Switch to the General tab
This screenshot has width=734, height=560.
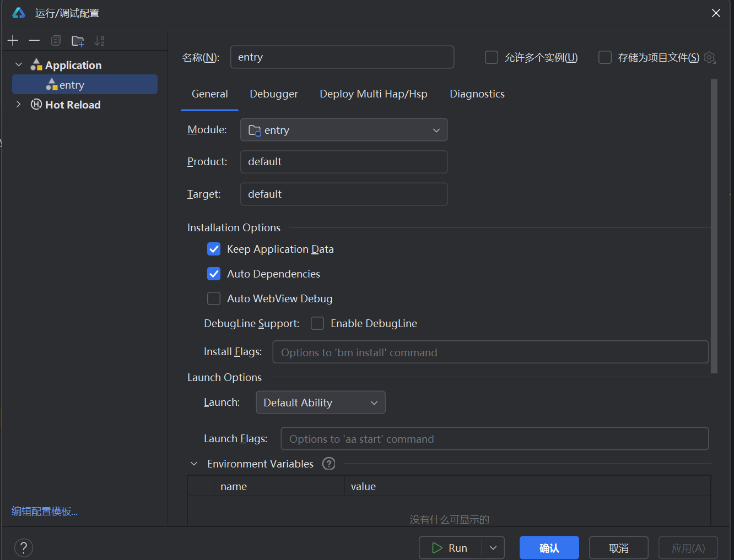[210, 94]
